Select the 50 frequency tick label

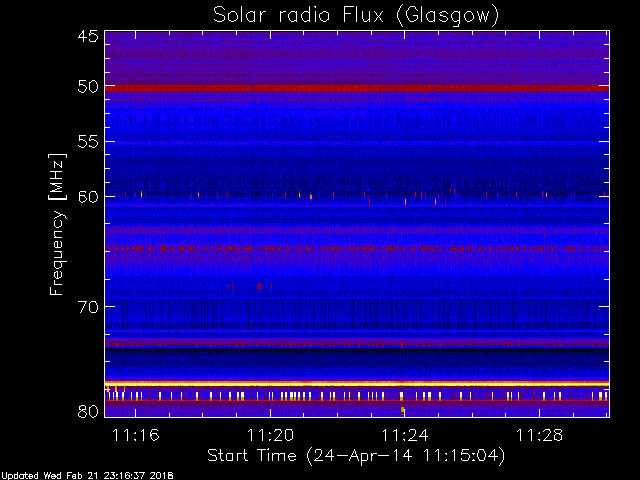pos(88,87)
